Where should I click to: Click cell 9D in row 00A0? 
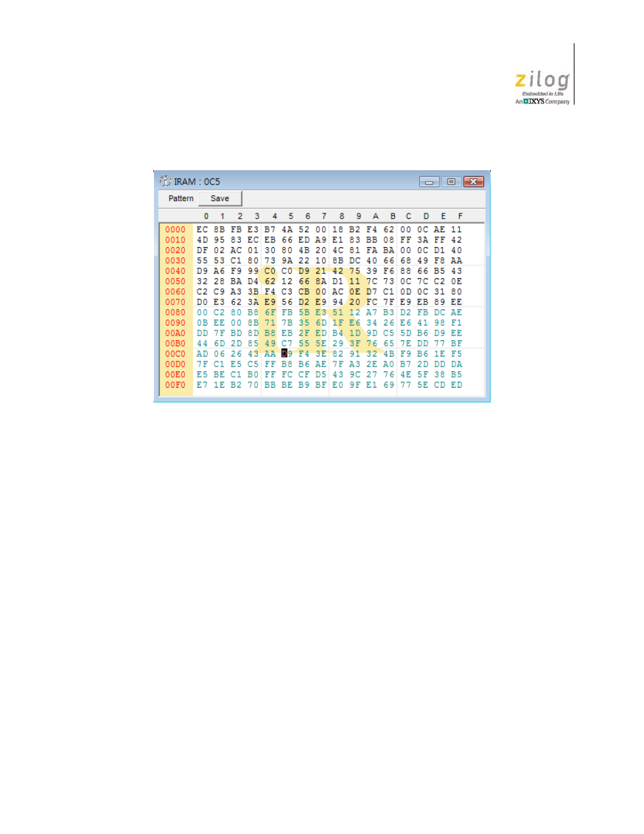click(372, 333)
